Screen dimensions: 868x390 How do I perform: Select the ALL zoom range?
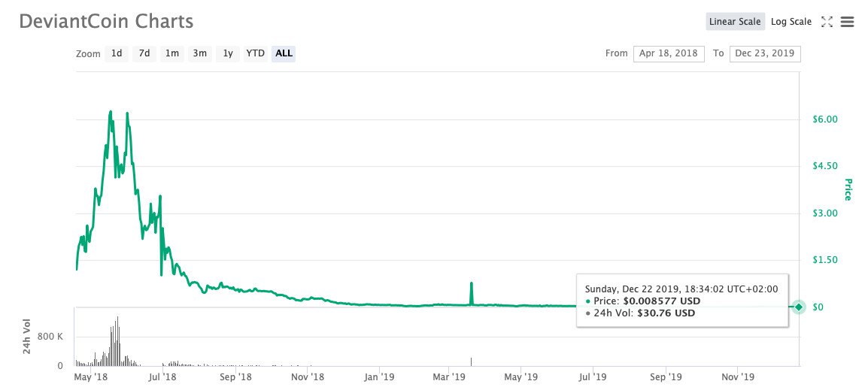click(x=284, y=53)
